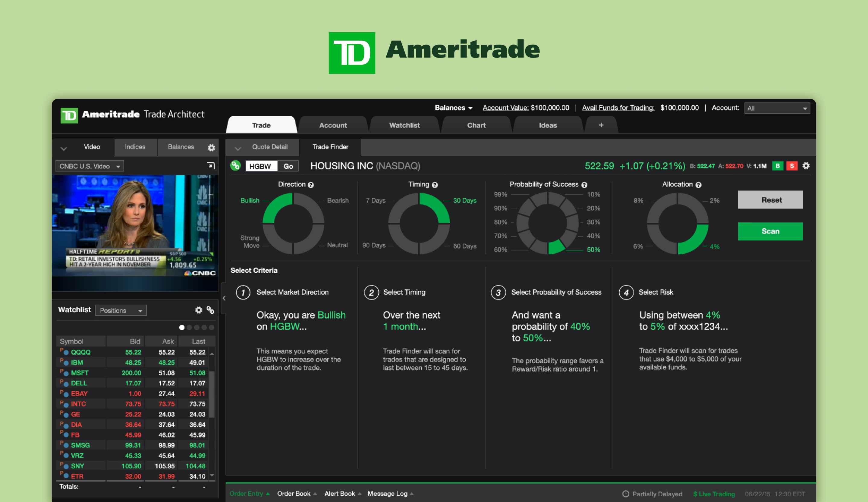Select the Chart tab
The height and width of the screenshot is (502, 868).
coord(476,125)
